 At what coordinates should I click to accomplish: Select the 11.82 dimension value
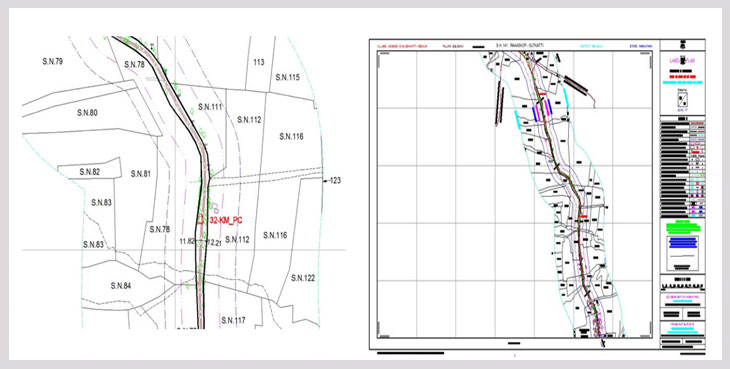coord(186,241)
